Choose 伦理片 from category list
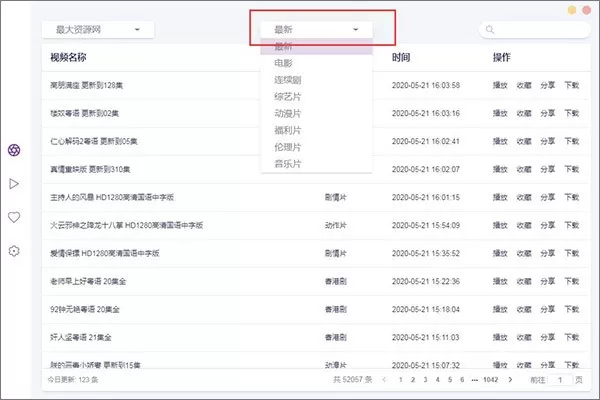 tap(316, 147)
